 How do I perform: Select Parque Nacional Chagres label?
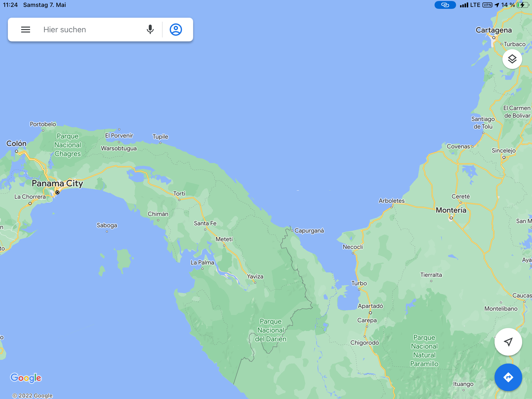[67, 145]
